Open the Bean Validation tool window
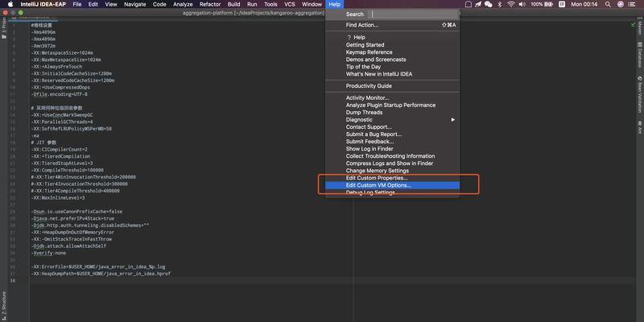The width and height of the screenshot is (644, 322). [640, 94]
